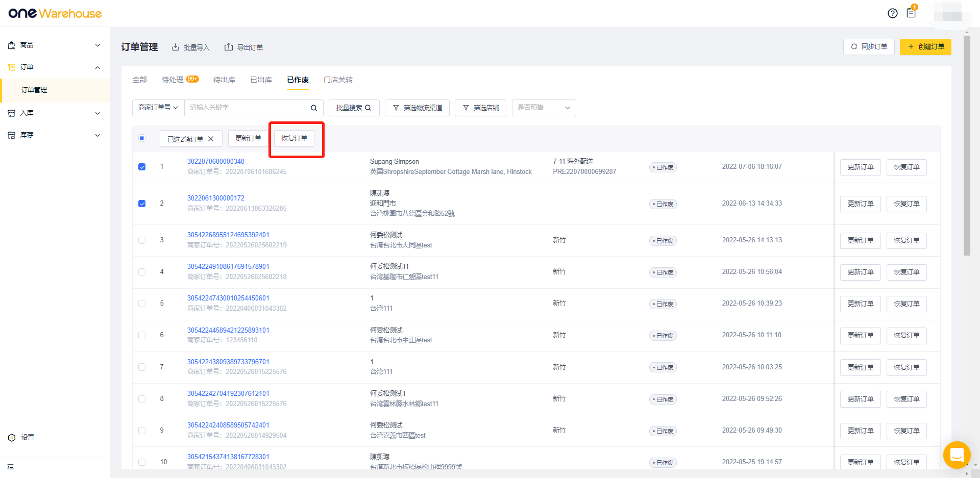
Task: Click the 库存 sidebar icon
Action: tap(12, 135)
